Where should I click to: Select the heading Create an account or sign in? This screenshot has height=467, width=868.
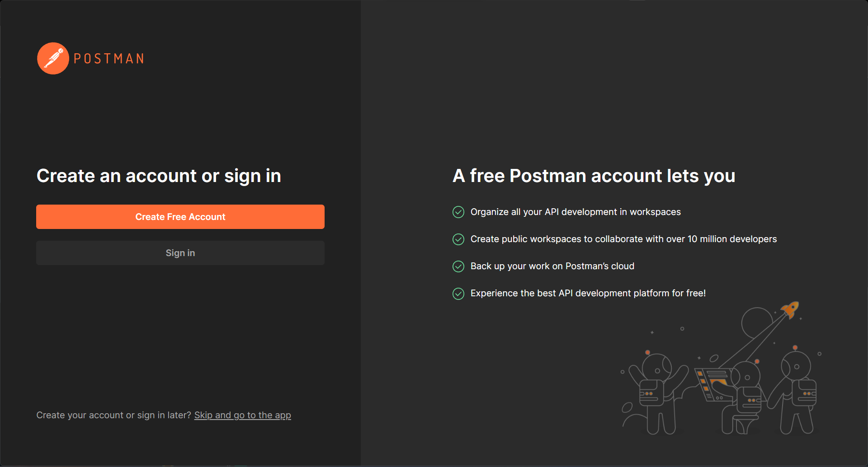coord(159,176)
